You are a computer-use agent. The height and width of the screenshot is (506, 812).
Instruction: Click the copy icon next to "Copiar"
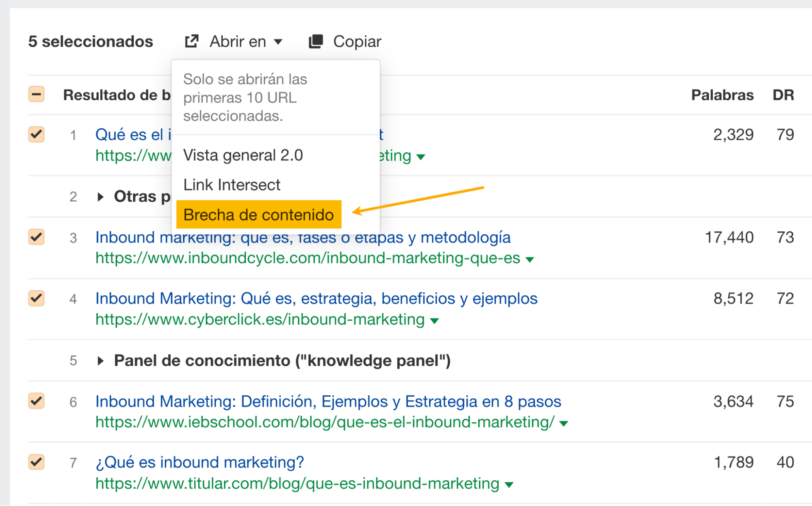(x=316, y=41)
